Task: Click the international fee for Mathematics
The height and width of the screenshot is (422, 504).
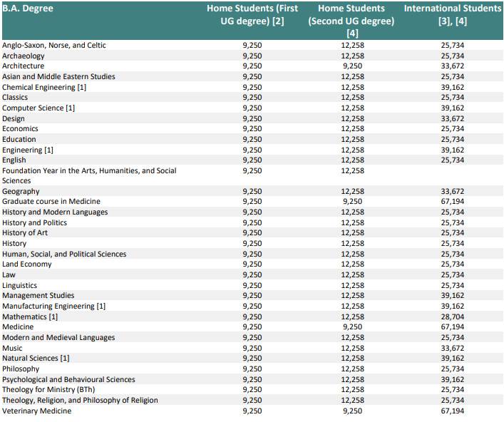Action: click(453, 316)
